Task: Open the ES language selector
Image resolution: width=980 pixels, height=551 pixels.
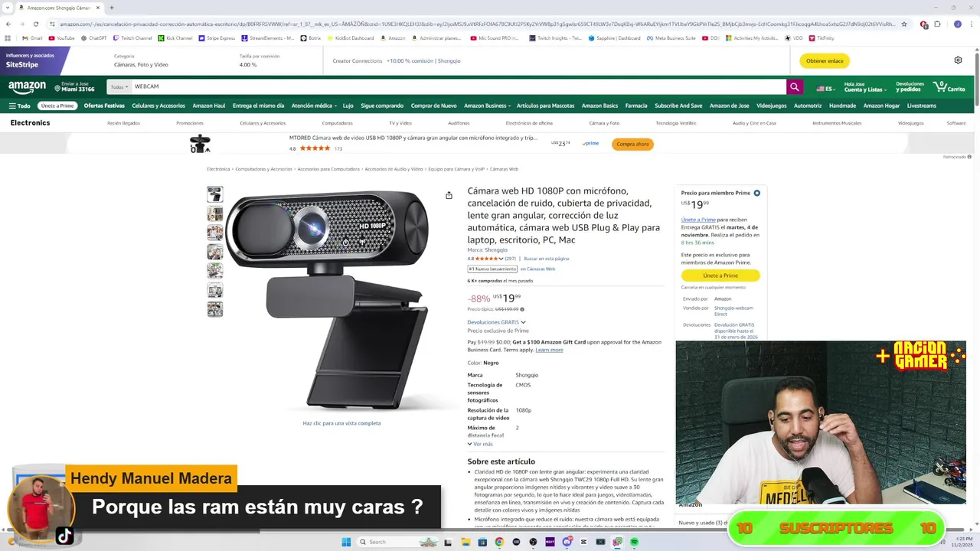Action: tap(825, 89)
